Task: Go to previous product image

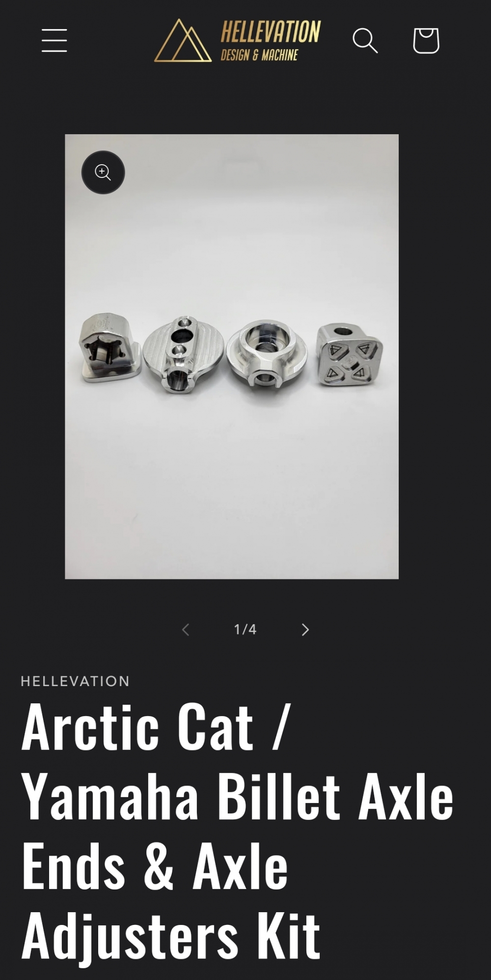Action: pos(186,630)
